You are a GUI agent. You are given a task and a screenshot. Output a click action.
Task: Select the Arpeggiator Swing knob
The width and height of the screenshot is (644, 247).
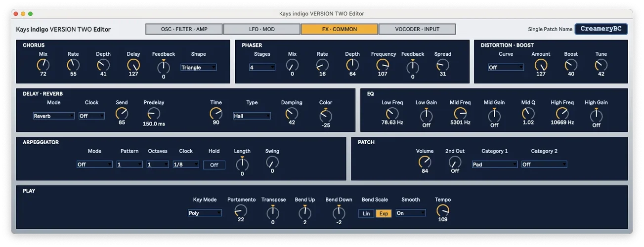click(x=272, y=162)
